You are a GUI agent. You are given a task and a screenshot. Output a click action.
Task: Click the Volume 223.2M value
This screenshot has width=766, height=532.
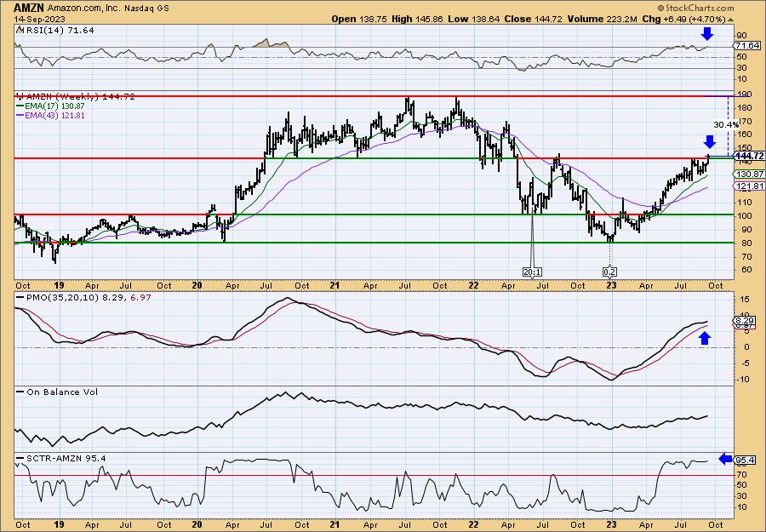602,19
